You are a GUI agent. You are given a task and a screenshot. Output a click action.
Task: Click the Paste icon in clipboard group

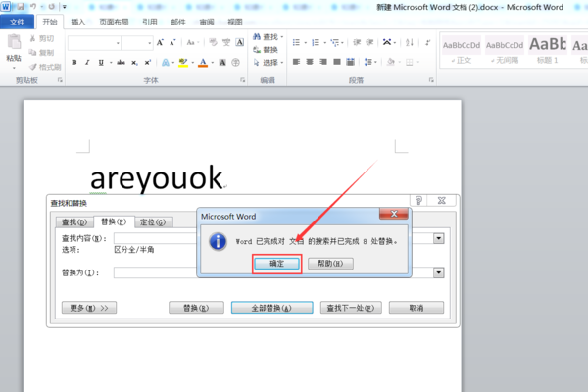click(x=15, y=42)
